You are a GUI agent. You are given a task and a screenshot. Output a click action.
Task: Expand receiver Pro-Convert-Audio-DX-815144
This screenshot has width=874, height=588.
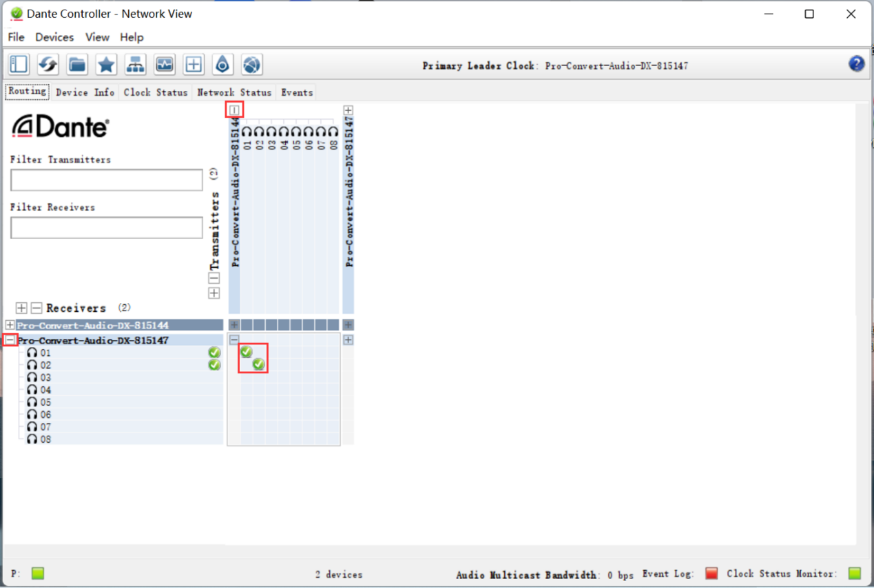pyautogui.click(x=10, y=325)
